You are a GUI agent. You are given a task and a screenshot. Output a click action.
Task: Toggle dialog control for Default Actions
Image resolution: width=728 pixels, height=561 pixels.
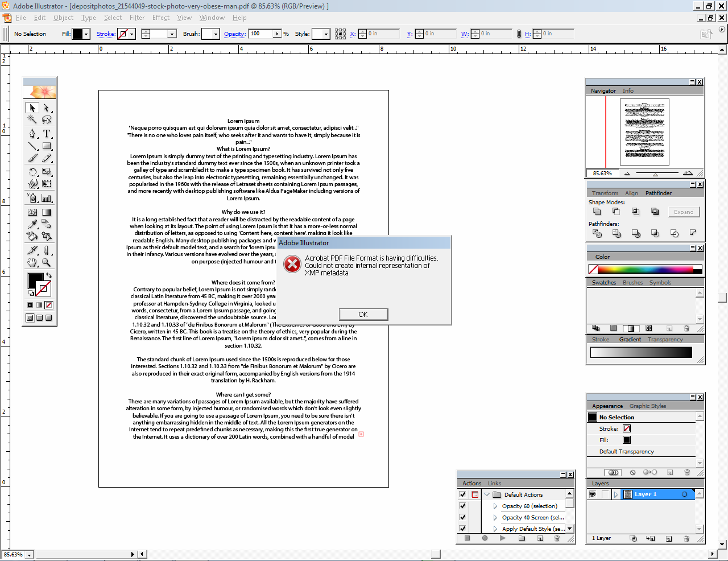pyautogui.click(x=475, y=494)
